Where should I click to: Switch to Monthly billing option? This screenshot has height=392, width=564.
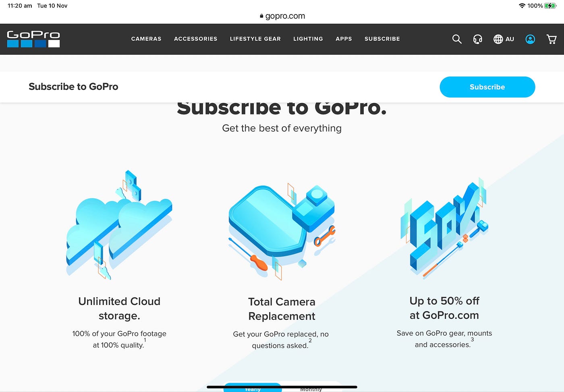311,388
